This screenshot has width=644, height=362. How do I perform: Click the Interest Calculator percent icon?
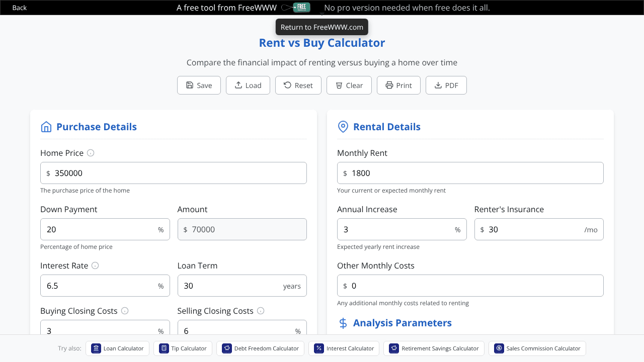click(x=319, y=348)
